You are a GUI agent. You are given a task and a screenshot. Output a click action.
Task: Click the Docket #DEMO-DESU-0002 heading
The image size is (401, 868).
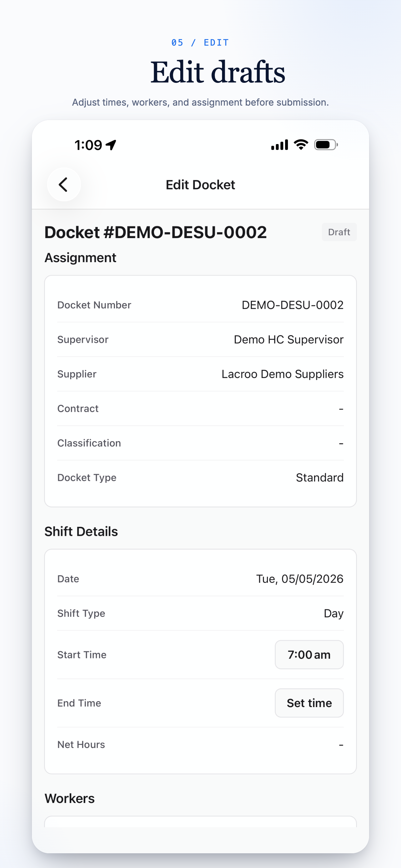pos(156,232)
